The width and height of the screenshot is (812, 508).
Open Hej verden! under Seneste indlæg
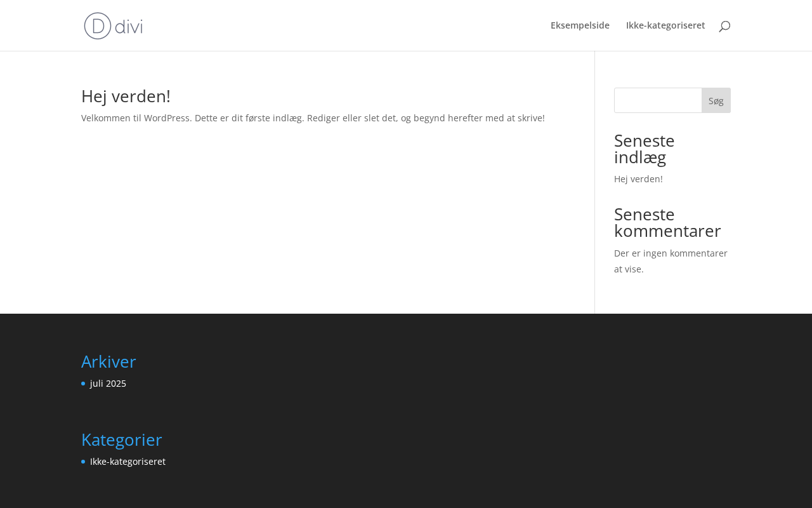(x=638, y=179)
